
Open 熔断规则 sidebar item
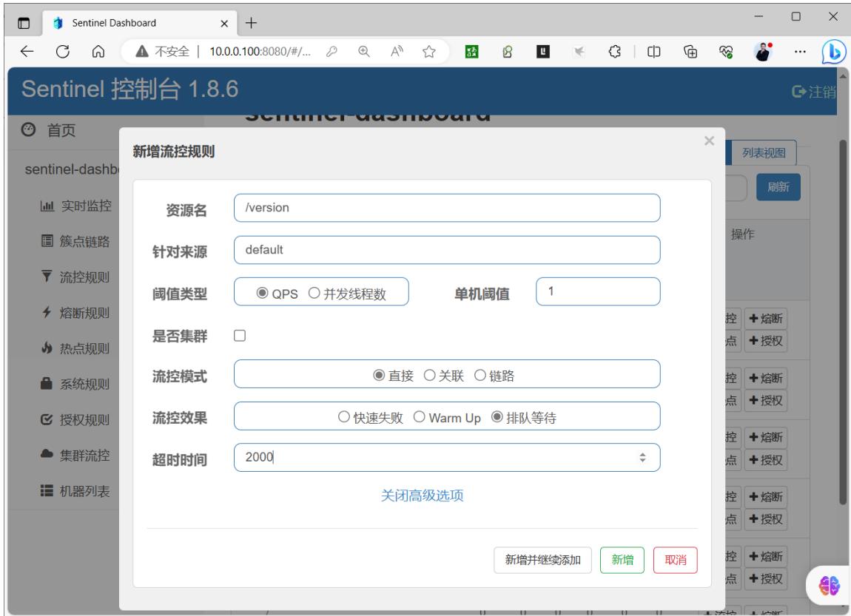point(76,313)
